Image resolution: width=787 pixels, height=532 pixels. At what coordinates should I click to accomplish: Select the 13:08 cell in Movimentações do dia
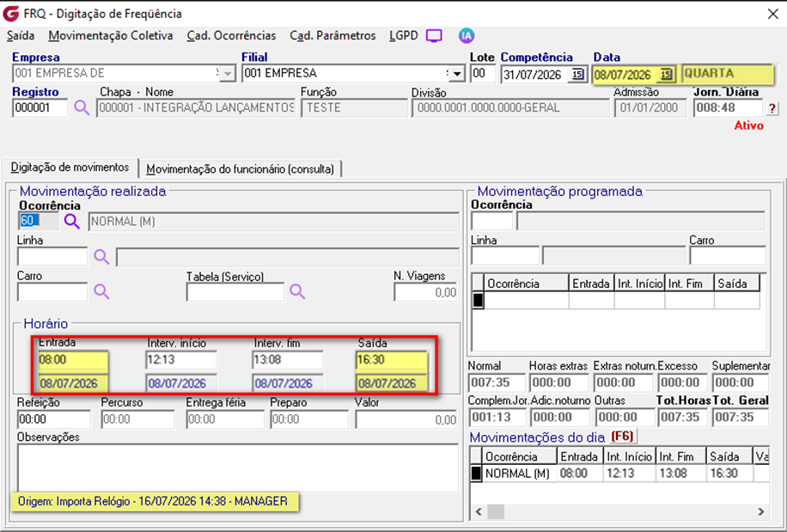[680, 474]
